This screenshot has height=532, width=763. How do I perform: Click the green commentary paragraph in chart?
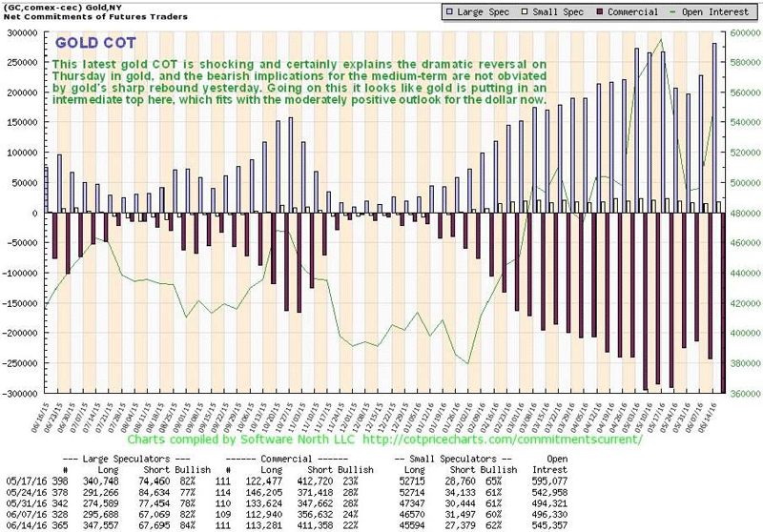coord(300,81)
